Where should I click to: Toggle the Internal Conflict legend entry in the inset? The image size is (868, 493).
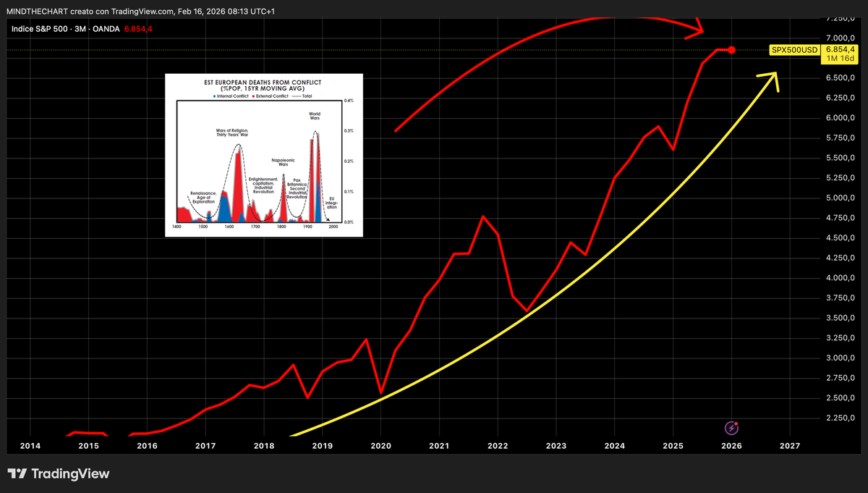tap(231, 96)
